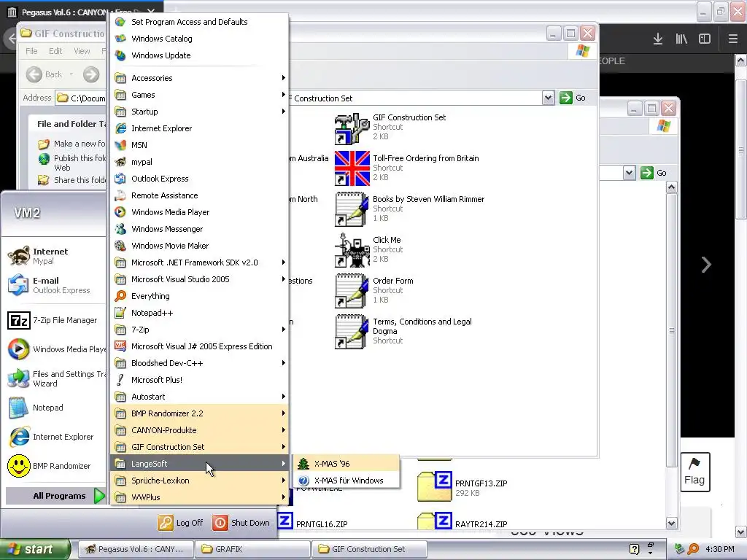Screen dimensions: 747x560
Task: Open Internet Mypal pinned item
Action: coord(53,256)
